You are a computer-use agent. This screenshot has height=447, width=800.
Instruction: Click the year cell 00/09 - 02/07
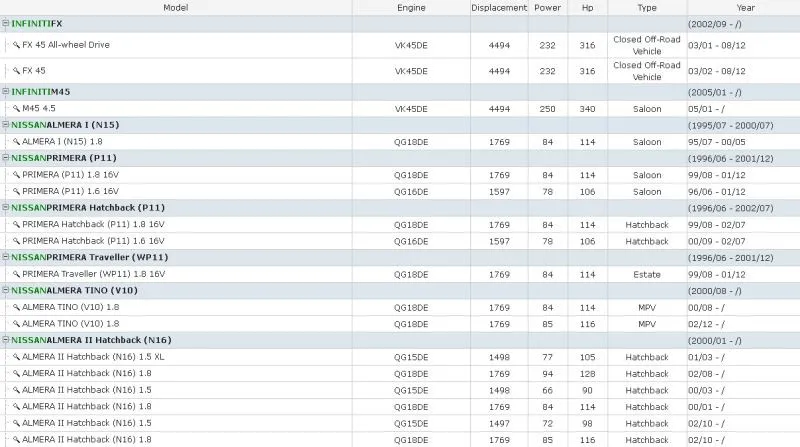tap(716, 241)
